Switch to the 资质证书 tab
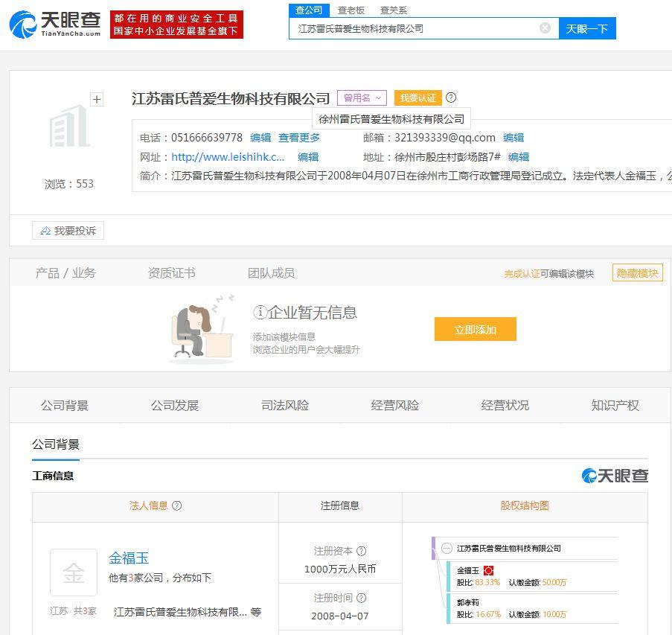The image size is (672, 635). [171, 272]
